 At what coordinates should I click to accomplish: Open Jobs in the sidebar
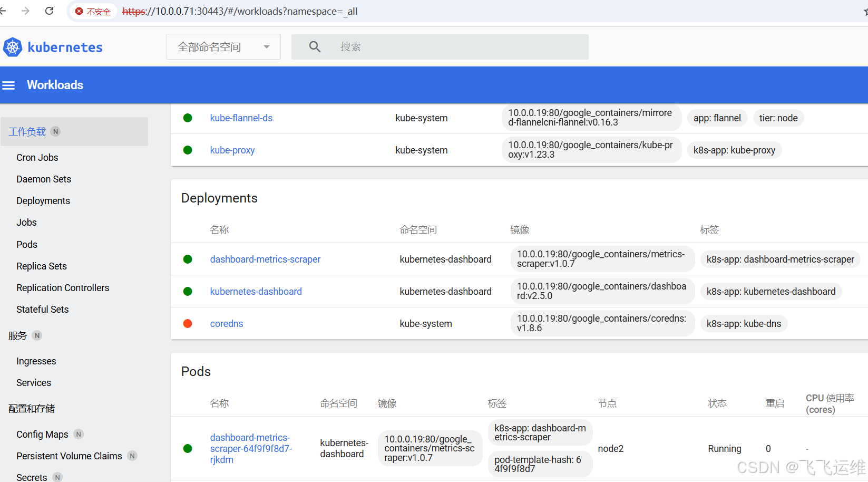point(26,223)
